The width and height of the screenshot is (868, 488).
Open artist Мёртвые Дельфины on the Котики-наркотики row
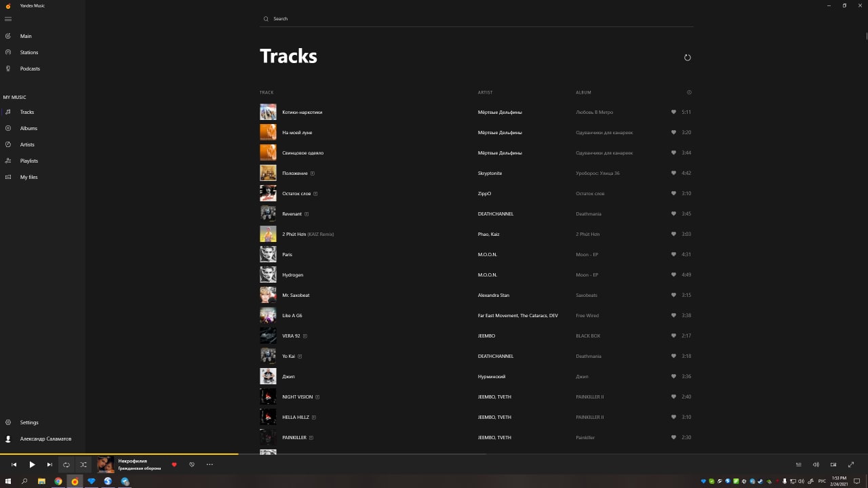click(500, 112)
